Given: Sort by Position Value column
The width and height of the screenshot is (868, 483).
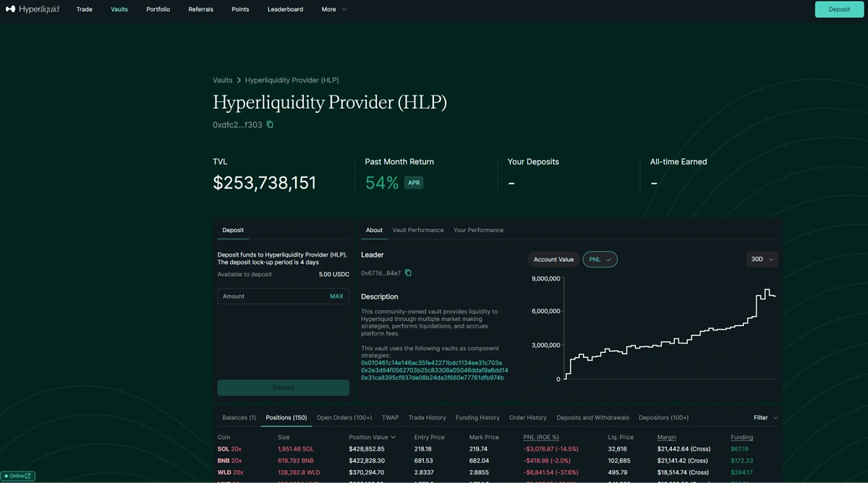Looking at the screenshot, I should tap(372, 437).
